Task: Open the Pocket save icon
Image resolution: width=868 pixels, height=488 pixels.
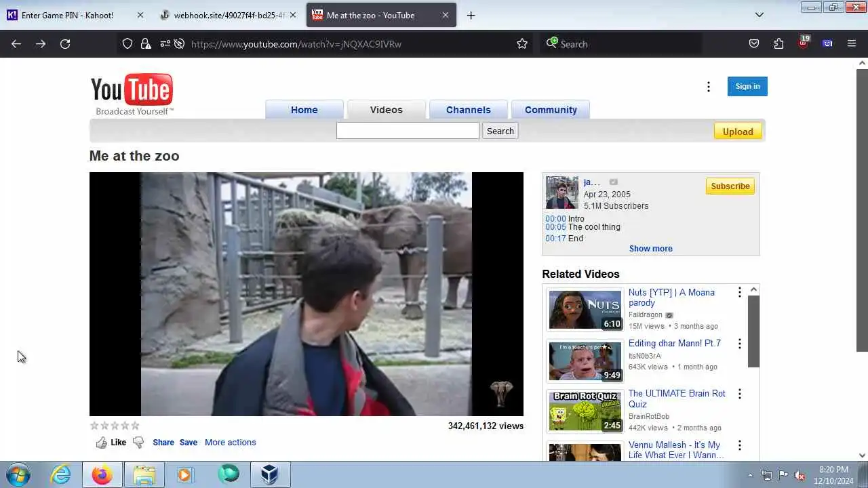Action: pos(754,44)
